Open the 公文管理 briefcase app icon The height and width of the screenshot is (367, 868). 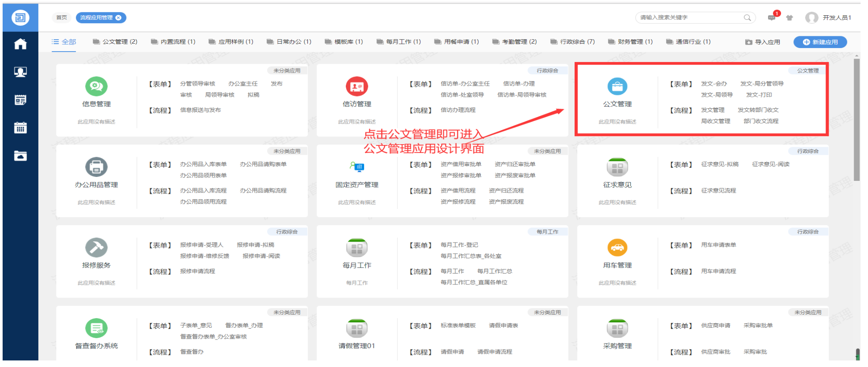point(617,87)
